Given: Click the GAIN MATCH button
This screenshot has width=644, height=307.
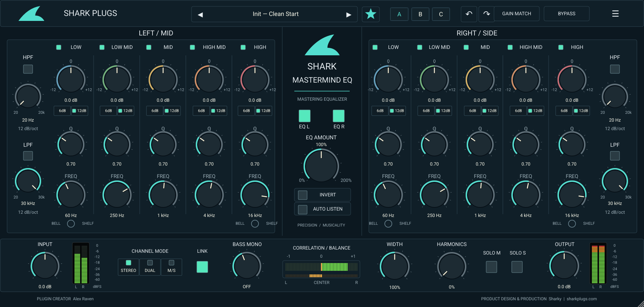Looking at the screenshot, I should (x=517, y=13).
